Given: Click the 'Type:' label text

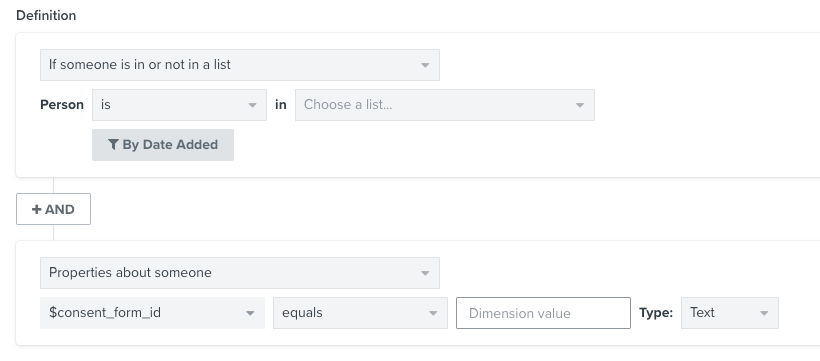Looking at the screenshot, I should pyautogui.click(x=656, y=313).
